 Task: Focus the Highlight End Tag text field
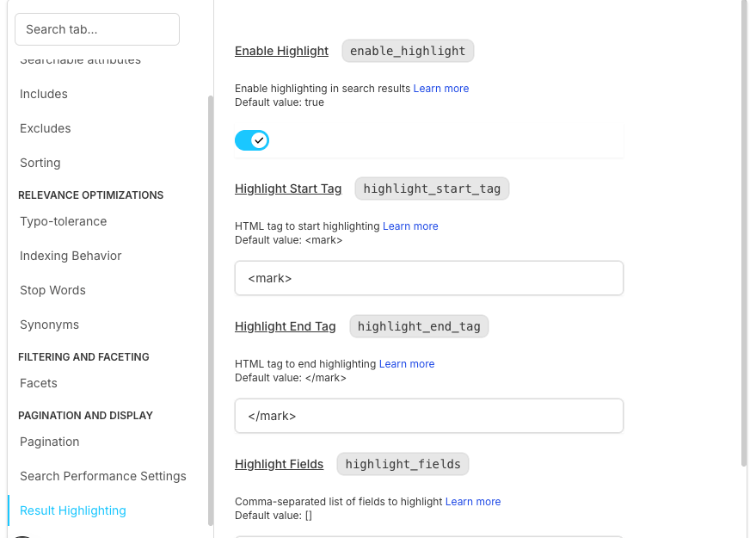[x=428, y=417]
